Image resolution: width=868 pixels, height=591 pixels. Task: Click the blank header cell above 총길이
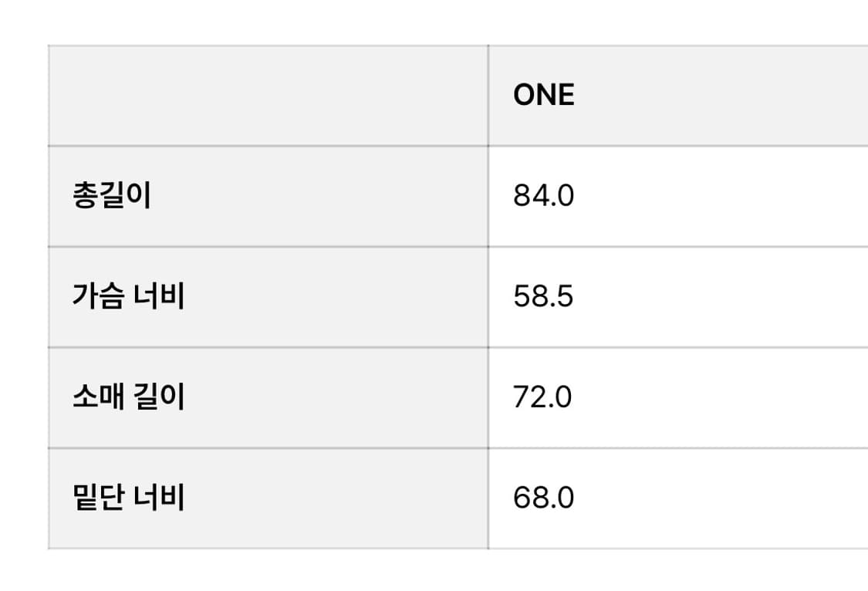point(268,95)
